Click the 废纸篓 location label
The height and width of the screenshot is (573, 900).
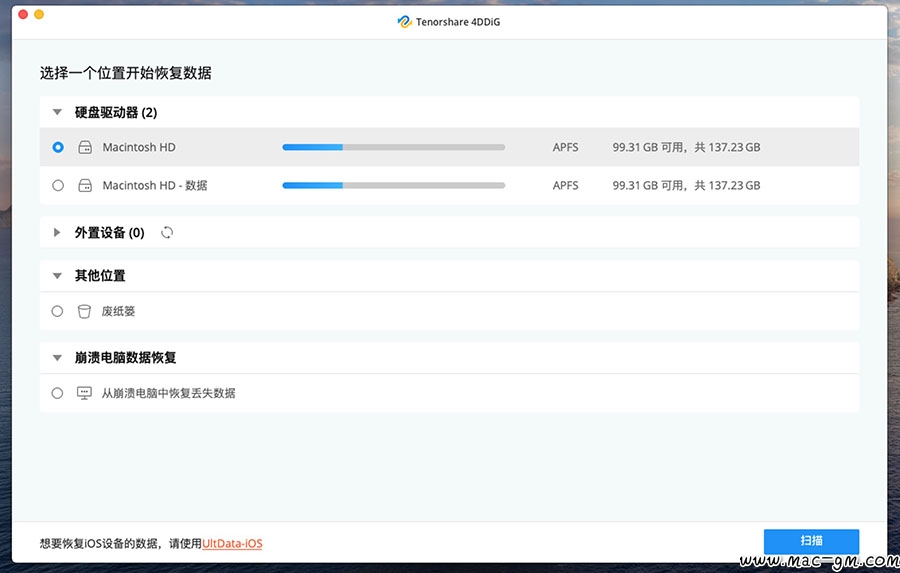click(118, 311)
